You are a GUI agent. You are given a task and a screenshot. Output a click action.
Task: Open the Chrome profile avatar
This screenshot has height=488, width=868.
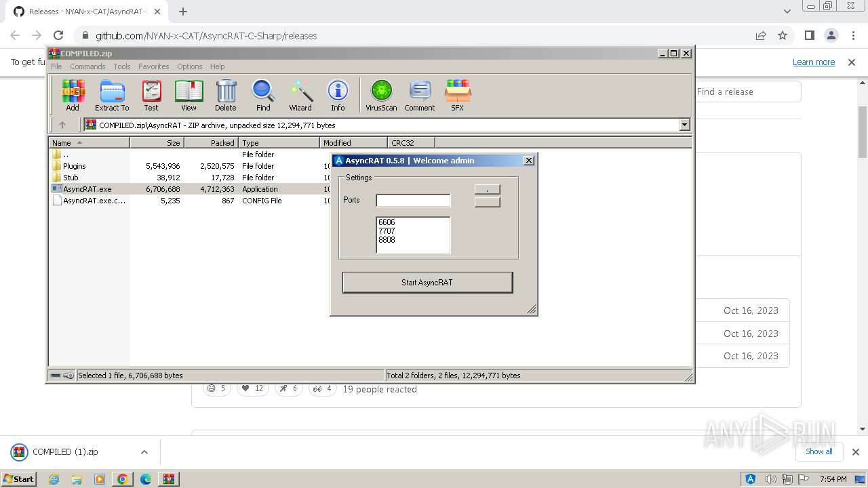click(831, 35)
